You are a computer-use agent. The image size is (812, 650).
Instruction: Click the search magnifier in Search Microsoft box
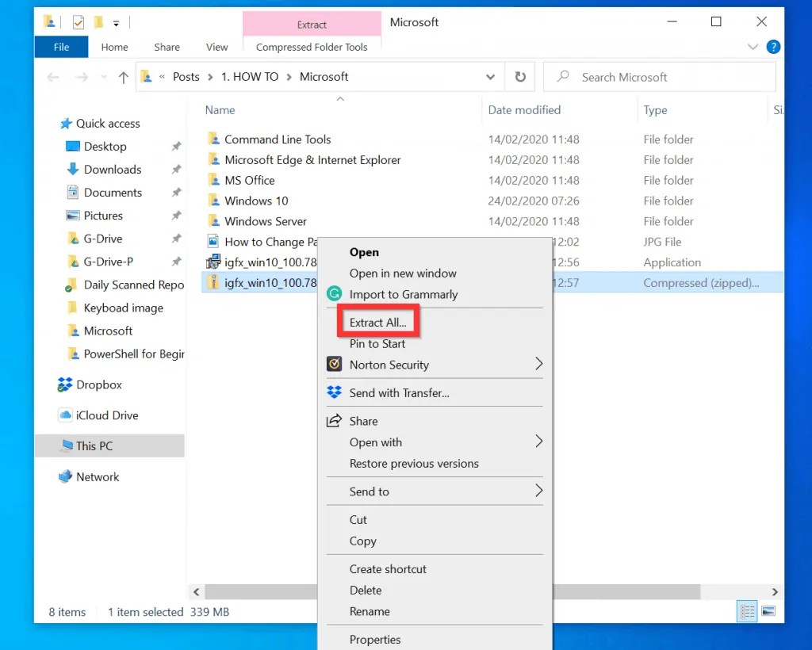562,76
